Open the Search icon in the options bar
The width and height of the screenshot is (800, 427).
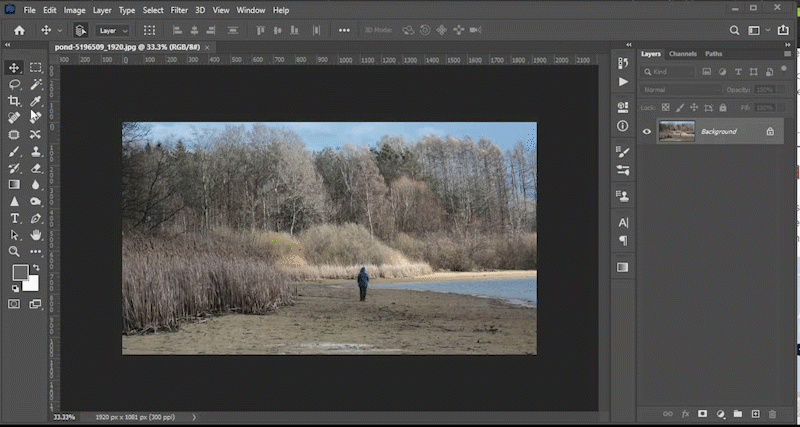click(x=734, y=30)
